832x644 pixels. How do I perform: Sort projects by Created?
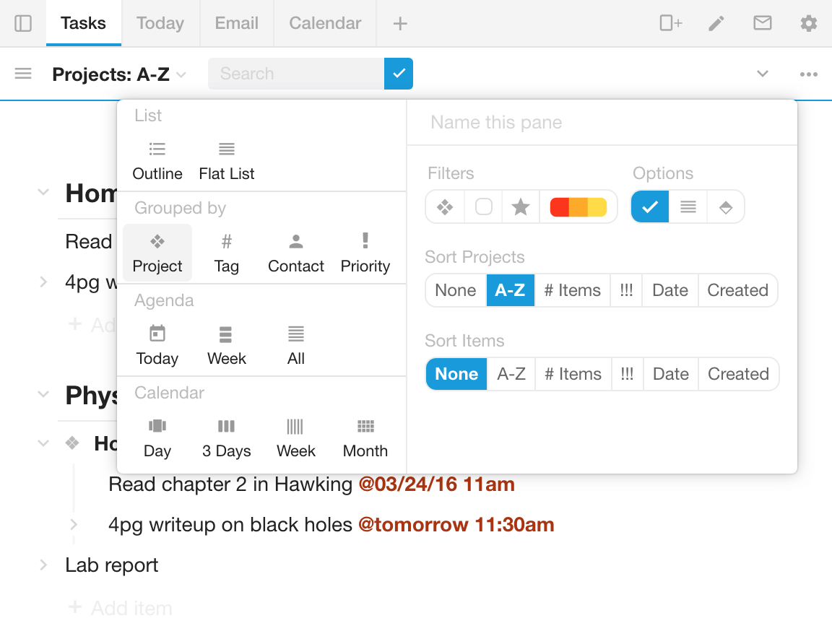click(737, 290)
